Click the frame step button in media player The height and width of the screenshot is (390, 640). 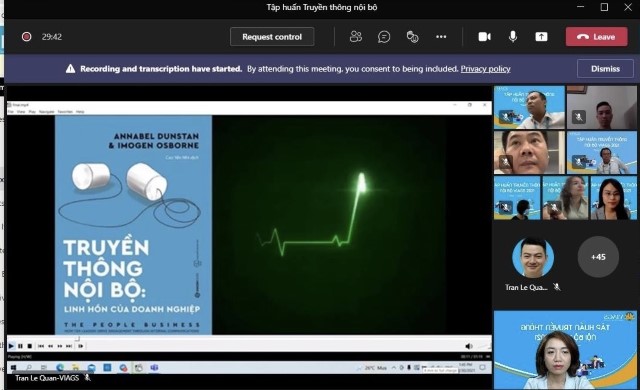(81, 346)
